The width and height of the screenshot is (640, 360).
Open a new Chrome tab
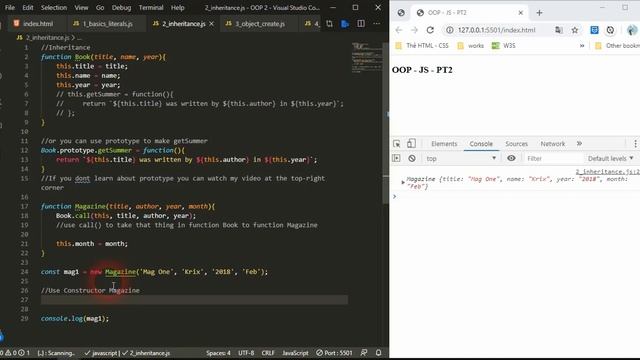539,13
